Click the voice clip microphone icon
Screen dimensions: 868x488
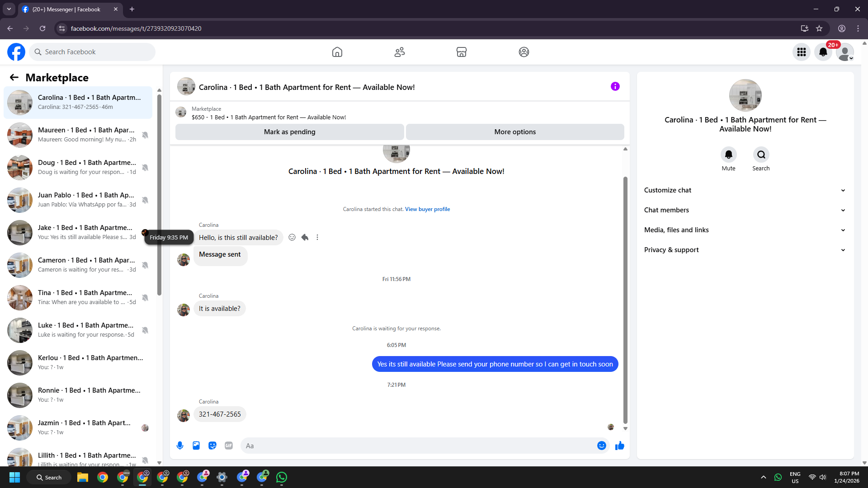pos(180,446)
